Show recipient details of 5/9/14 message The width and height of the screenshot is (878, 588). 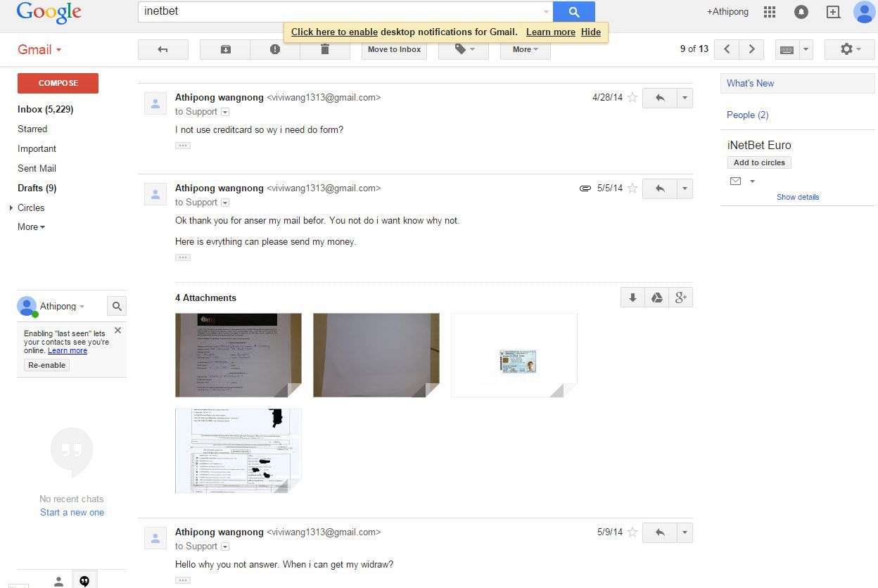click(x=225, y=547)
